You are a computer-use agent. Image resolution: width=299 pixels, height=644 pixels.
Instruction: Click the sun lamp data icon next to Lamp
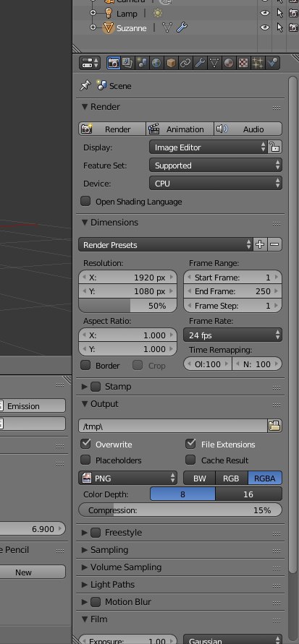158,13
